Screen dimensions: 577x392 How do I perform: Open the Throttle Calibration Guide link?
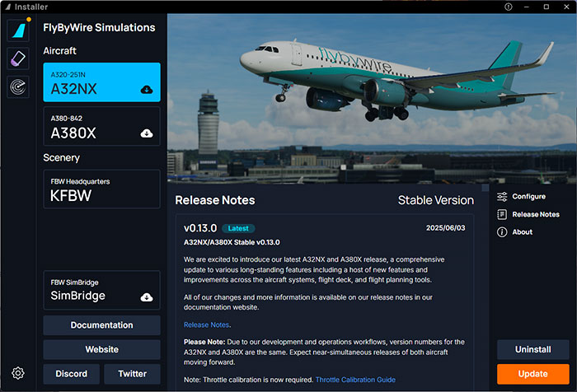(x=355, y=380)
